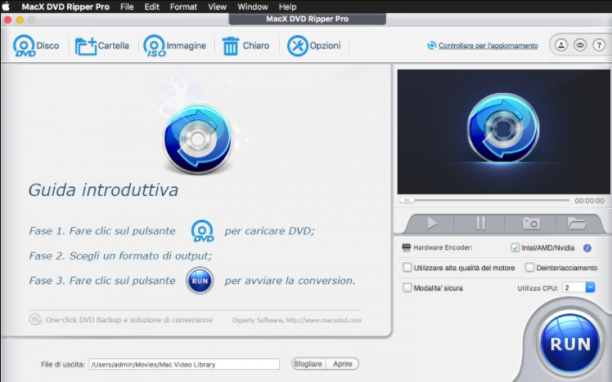Click the File di uscita path field
Viewport: 612px width, 382px height.
(184, 364)
